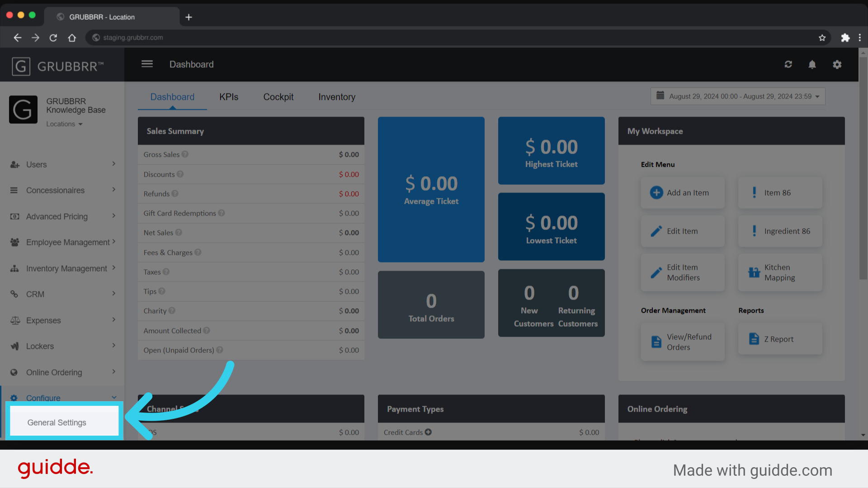Click the Average Ticket tile
868x488 pixels.
pyautogui.click(x=431, y=189)
